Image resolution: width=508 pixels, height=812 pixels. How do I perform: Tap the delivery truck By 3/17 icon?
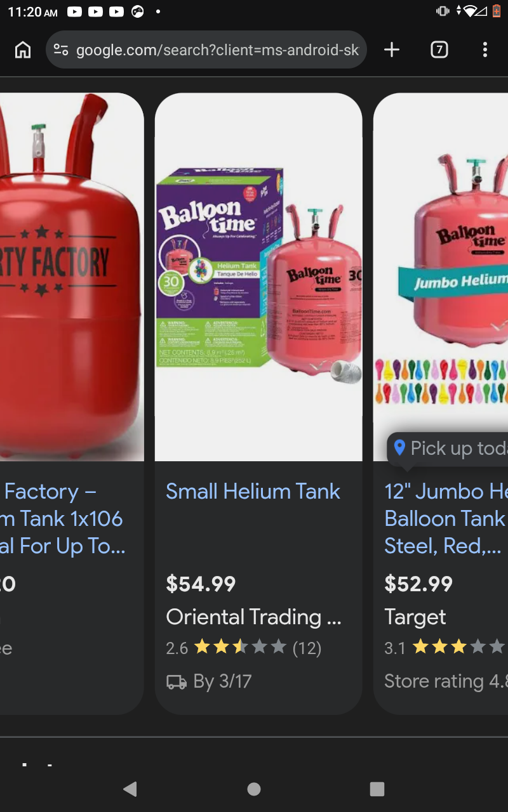176,682
